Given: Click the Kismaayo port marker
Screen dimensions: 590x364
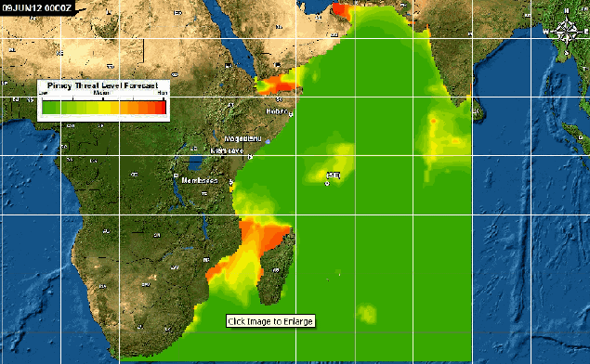Looking at the screenshot, I should 251,157.
